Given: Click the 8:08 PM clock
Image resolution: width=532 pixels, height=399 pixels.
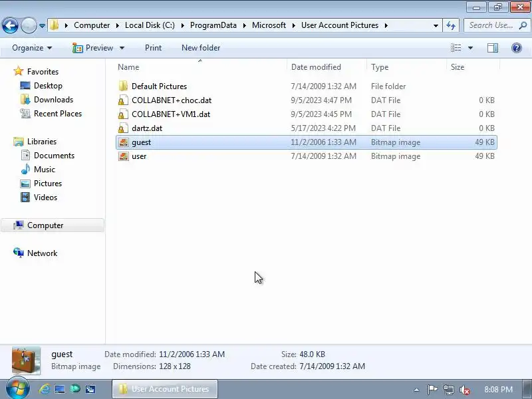Looking at the screenshot, I should 498,390.
